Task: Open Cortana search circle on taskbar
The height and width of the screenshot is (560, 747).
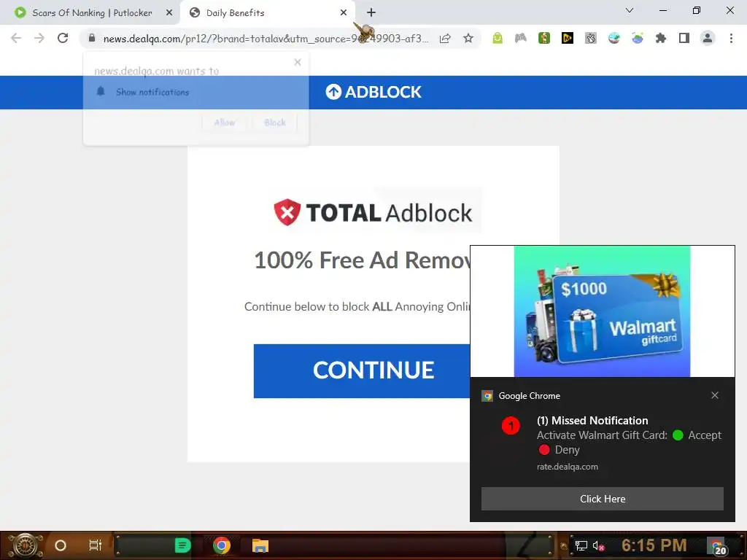Action: 61,545
